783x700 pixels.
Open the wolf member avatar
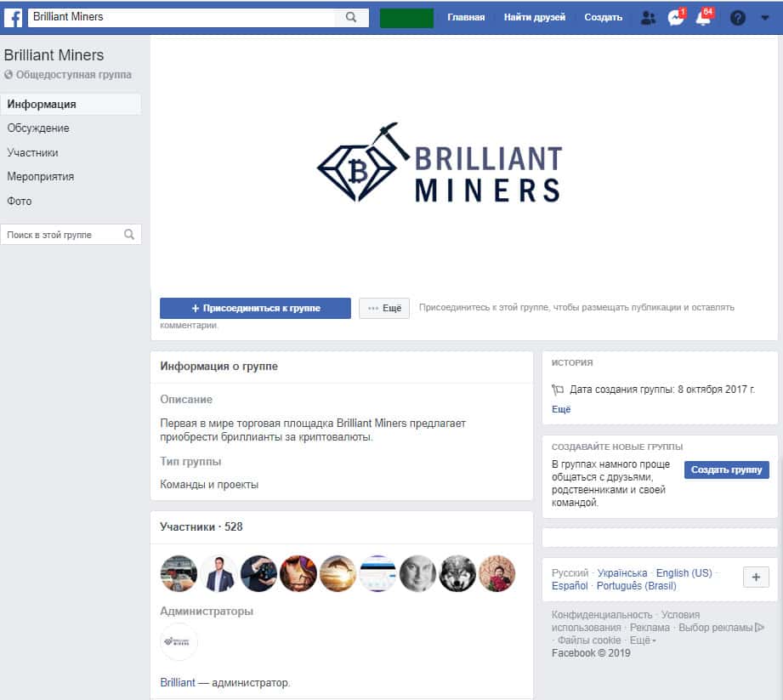pyautogui.click(x=457, y=573)
